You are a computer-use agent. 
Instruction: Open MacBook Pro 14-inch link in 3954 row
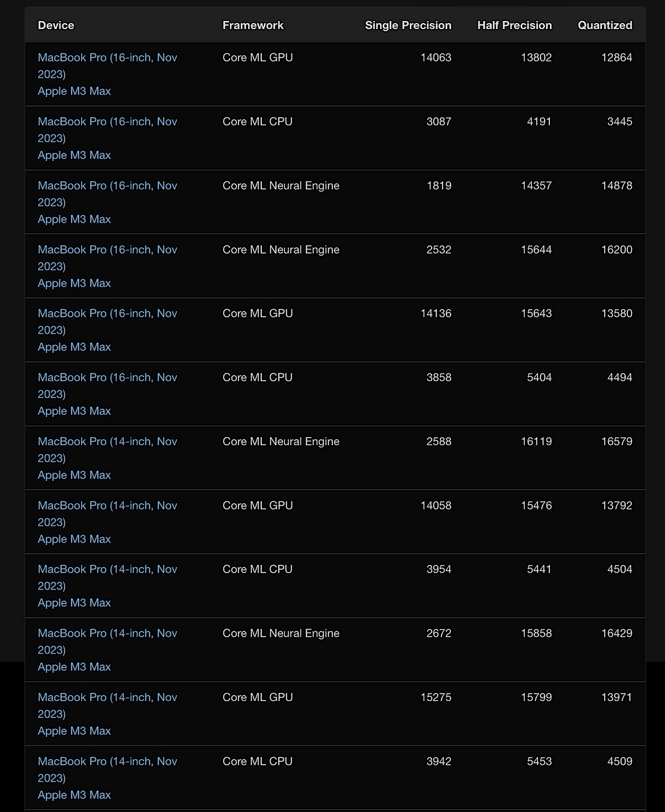pos(108,577)
